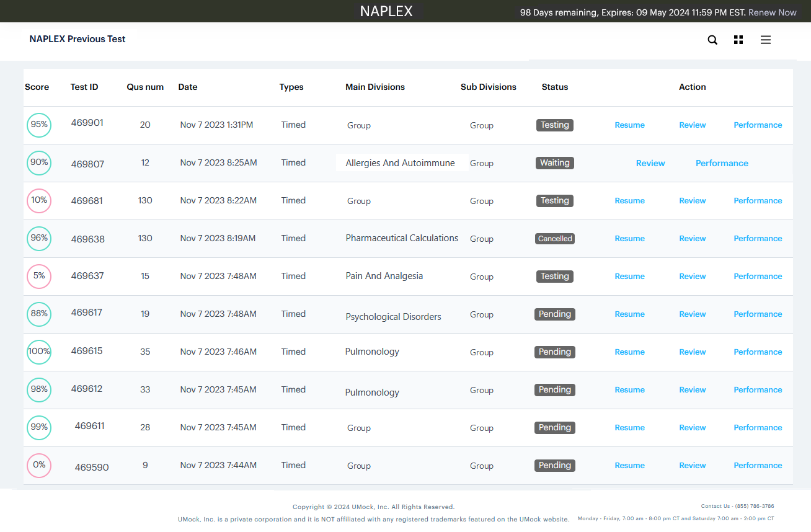
Task: Review test 469617
Action: [693, 314]
